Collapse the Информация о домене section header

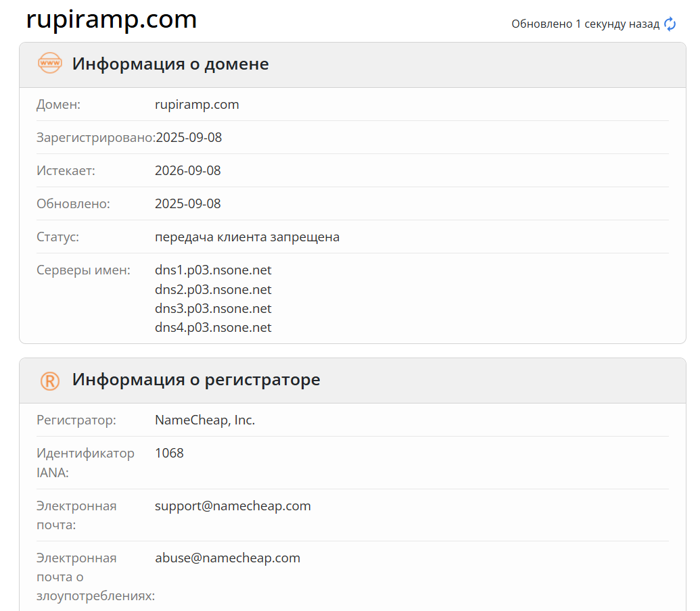(x=170, y=64)
